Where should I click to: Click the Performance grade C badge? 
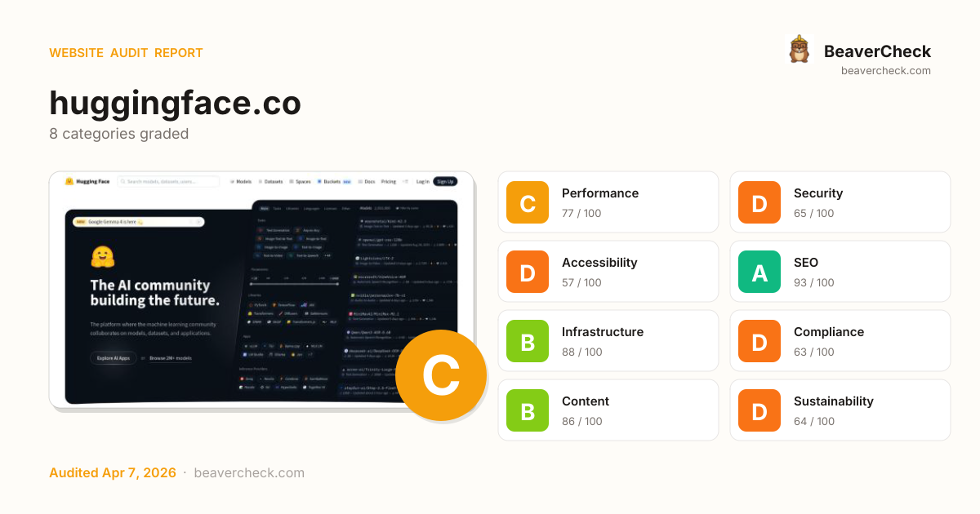pos(528,202)
